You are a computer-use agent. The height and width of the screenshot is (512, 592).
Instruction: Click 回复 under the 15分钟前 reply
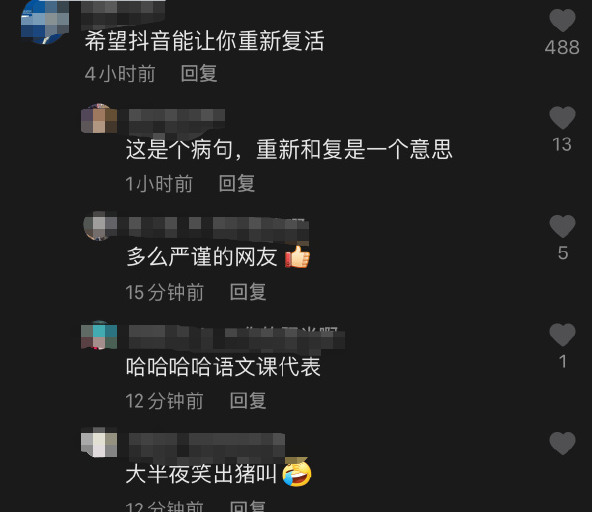click(248, 292)
